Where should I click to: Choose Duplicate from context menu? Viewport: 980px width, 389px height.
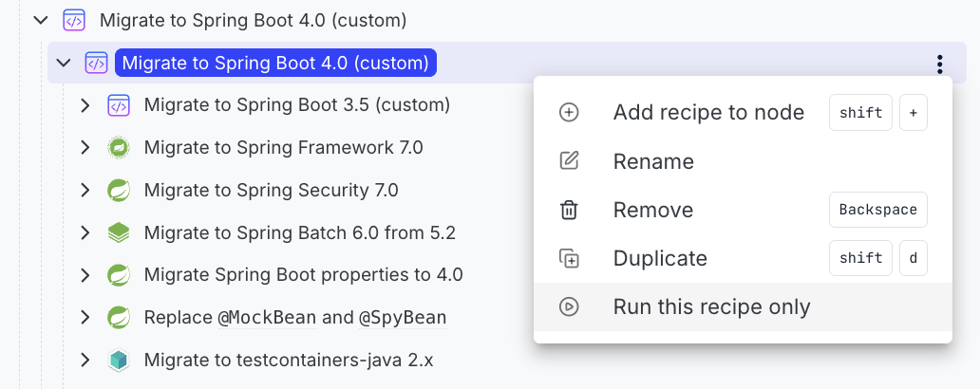[743, 258]
